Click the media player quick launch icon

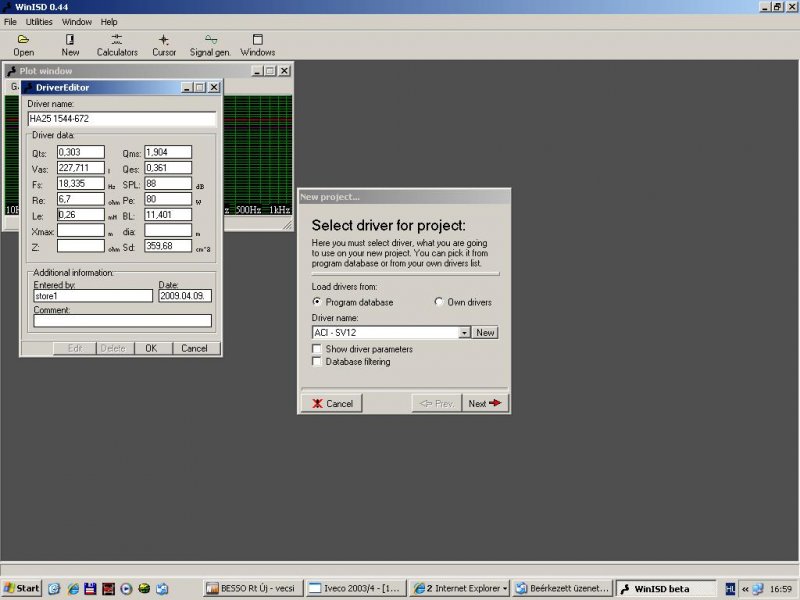click(x=126, y=589)
